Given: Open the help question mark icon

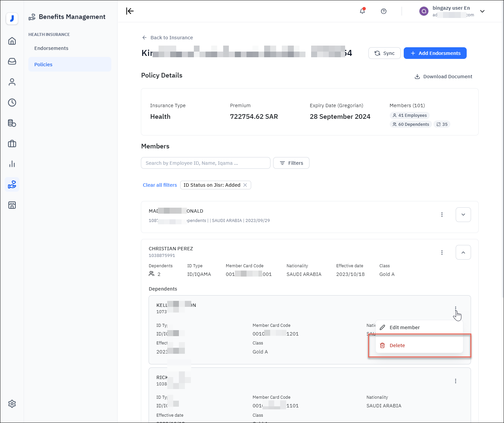Looking at the screenshot, I should click(383, 11).
